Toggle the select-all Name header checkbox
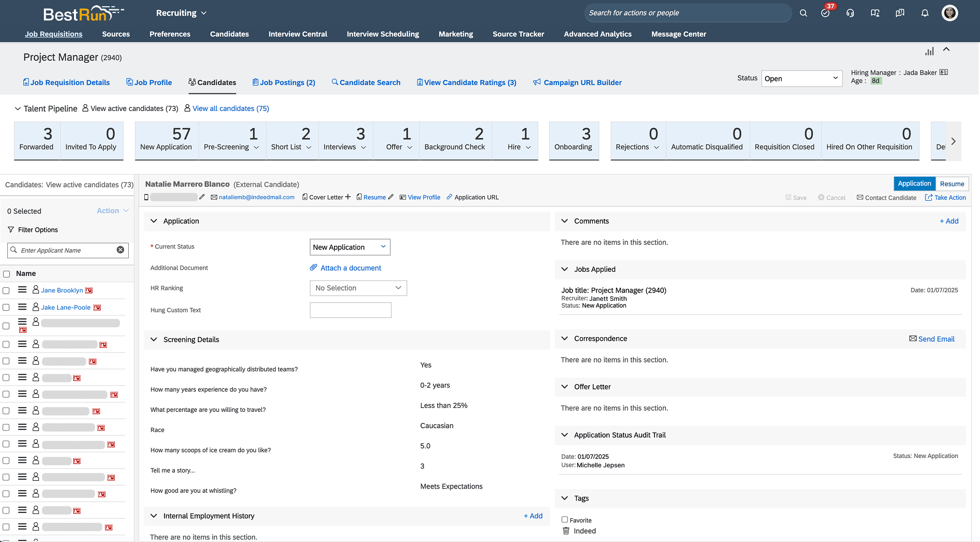 click(x=7, y=274)
